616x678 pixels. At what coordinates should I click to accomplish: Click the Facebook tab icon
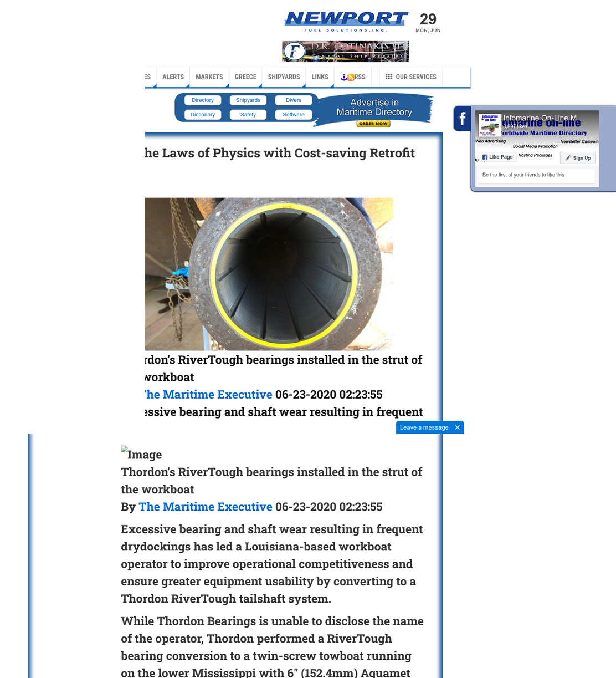(463, 119)
